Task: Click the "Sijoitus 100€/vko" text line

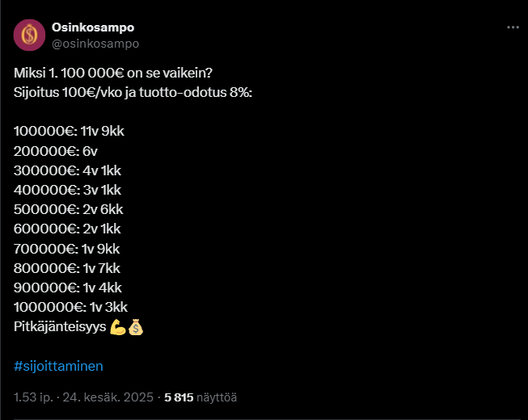Action: point(133,92)
